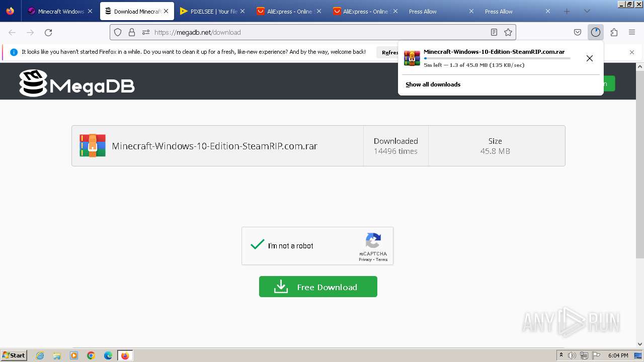Open the reCAPTCHA Terms link
This screenshot has width=644, height=362.
(x=382, y=259)
